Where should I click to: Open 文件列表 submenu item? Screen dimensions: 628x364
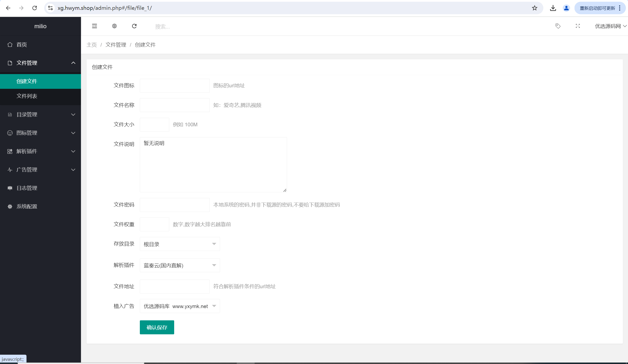tap(40, 96)
